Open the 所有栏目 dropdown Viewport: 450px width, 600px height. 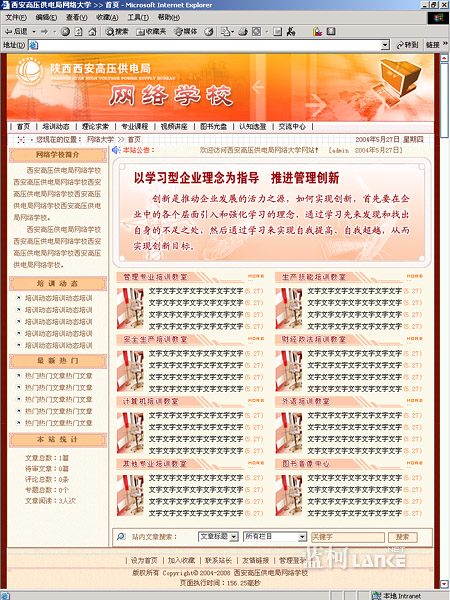click(275, 536)
